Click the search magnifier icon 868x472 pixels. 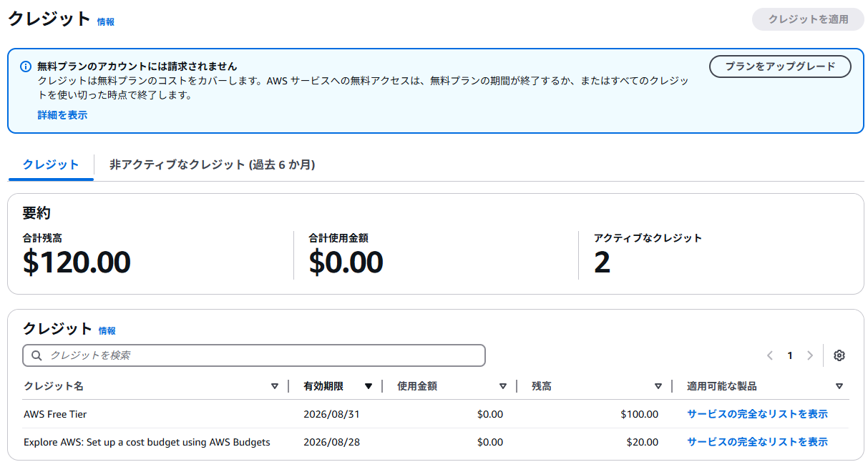point(36,355)
